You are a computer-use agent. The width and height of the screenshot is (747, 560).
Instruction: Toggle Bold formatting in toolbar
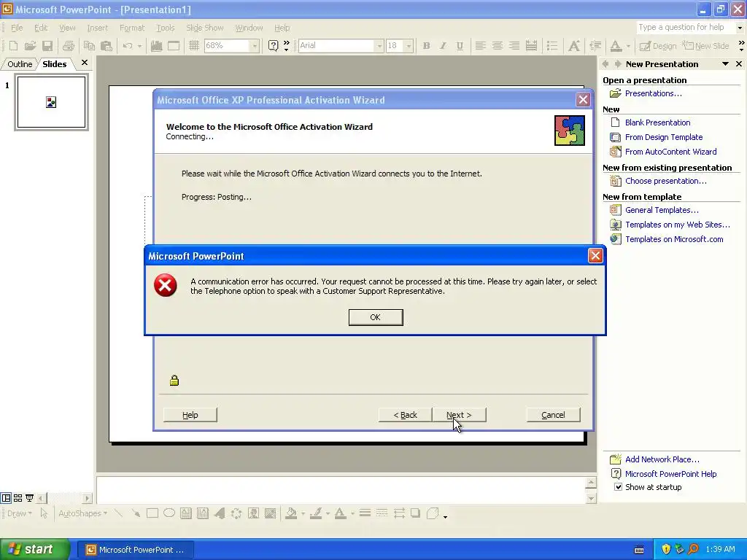tap(426, 46)
